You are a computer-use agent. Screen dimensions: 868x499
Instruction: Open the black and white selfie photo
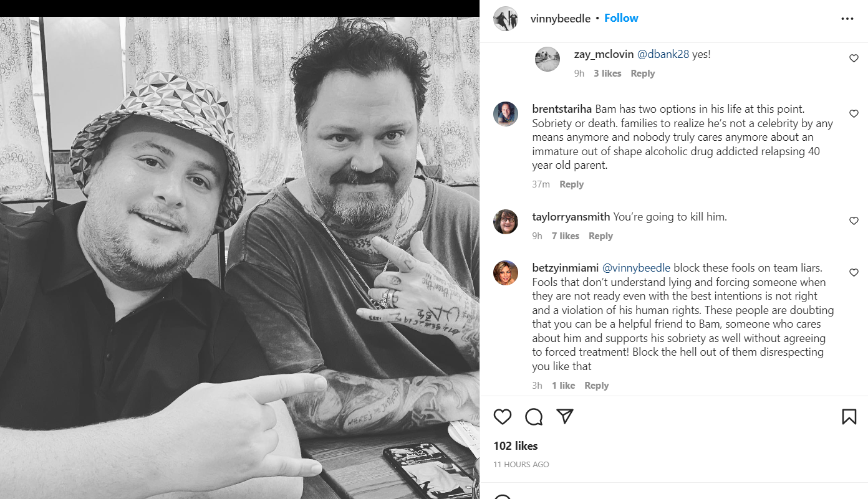point(239,258)
